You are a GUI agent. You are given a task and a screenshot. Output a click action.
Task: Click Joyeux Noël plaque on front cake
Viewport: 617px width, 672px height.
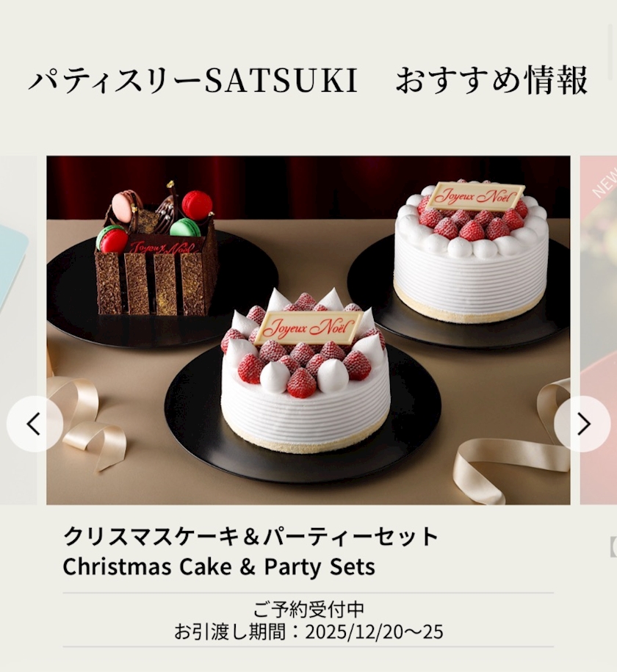click(x=308, y=328)
